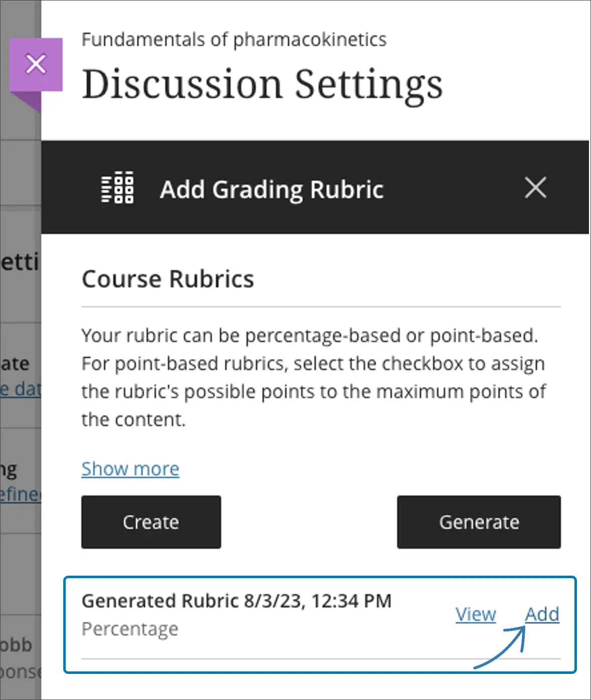Click the partially hidden date link at left
This screenshot has width=591, height=700.
coord(21,389)
